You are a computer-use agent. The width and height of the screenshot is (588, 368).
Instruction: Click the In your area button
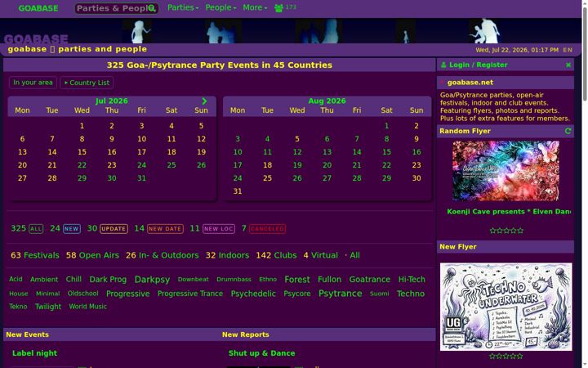click(x=33, y=83)
